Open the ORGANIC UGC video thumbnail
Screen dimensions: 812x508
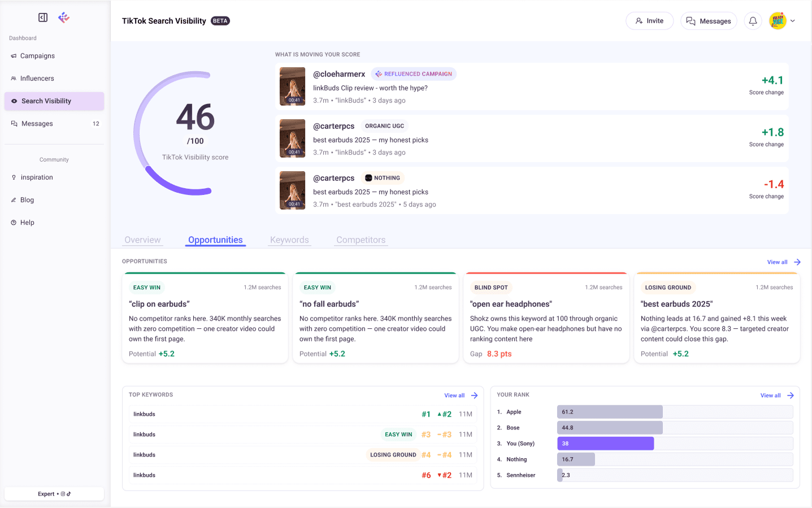[x=293, y=138]
